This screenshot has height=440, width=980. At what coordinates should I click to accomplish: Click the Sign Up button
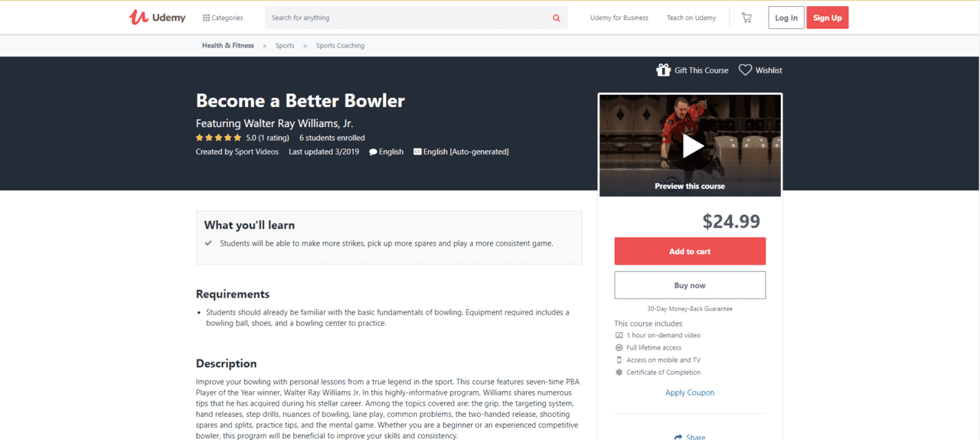[x=828, y=18]
